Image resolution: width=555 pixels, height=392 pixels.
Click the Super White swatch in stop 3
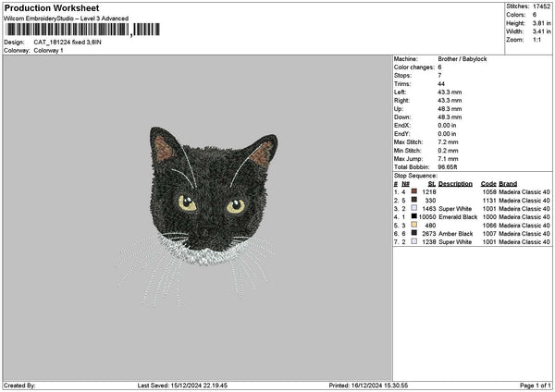point(413,208)
